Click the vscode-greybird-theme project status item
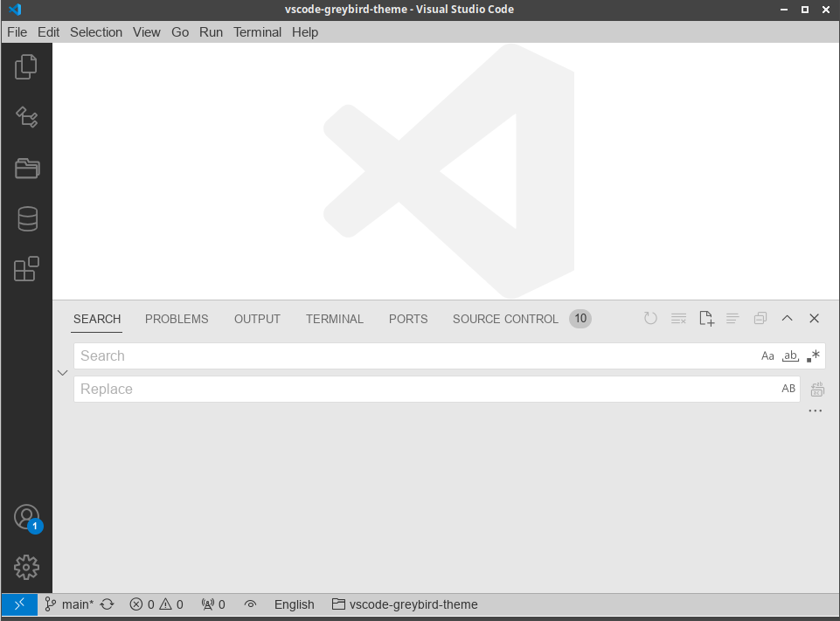This screenshot has width=840, height=621. 405,604
